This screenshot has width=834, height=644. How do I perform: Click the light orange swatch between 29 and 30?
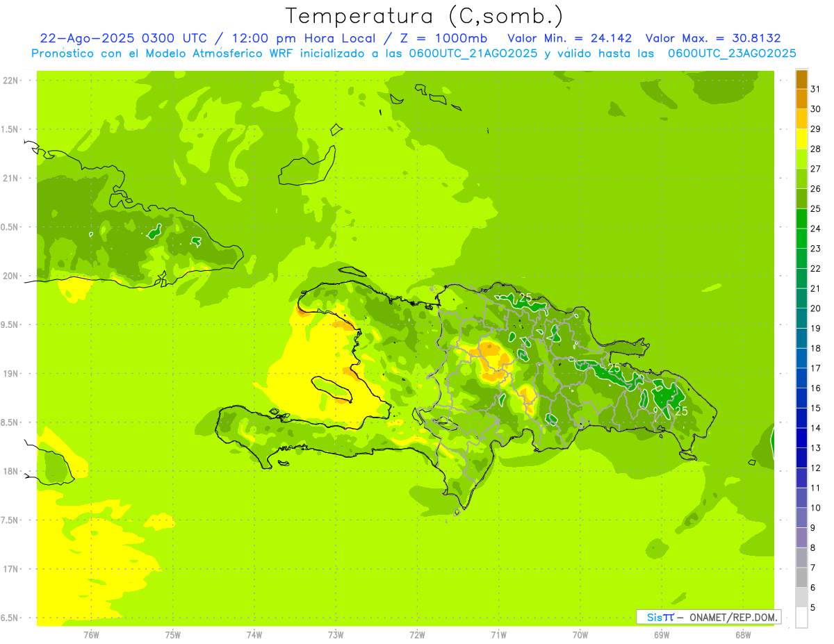point(801,119)
